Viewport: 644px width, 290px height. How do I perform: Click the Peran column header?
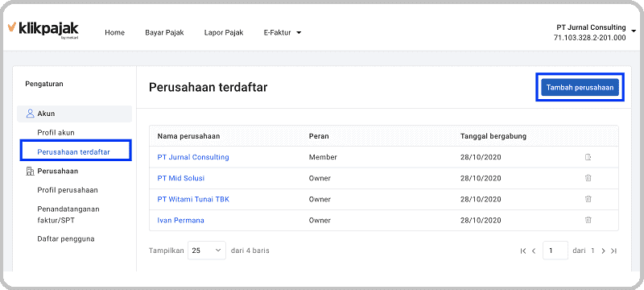(x=319, y=136)
